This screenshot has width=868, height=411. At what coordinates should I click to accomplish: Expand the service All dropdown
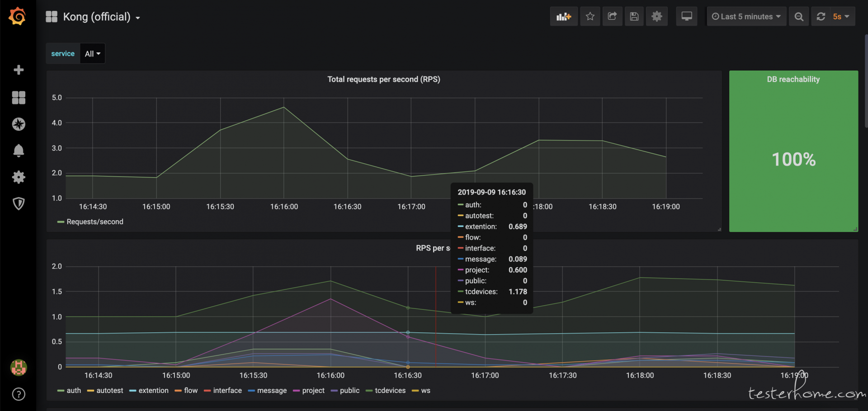click(x=93, y=54)
